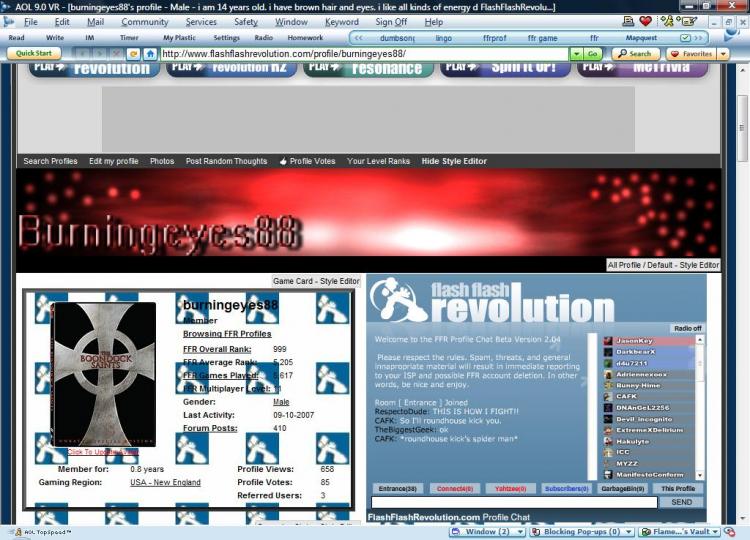
Task: Select ManifestoConform in chat user list
Action: pyautogui.click(x=648, y=475)
